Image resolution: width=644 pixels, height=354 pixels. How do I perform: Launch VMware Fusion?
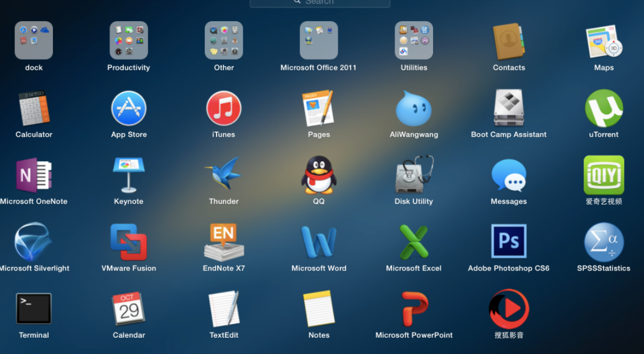[129, 241]
